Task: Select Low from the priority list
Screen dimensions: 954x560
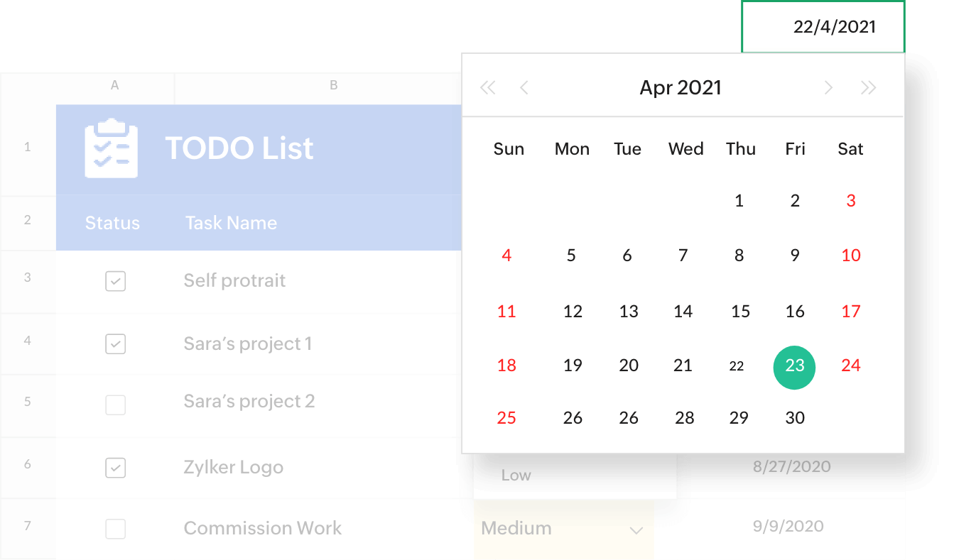Action: pyautogui.click(x=516, y=476)
